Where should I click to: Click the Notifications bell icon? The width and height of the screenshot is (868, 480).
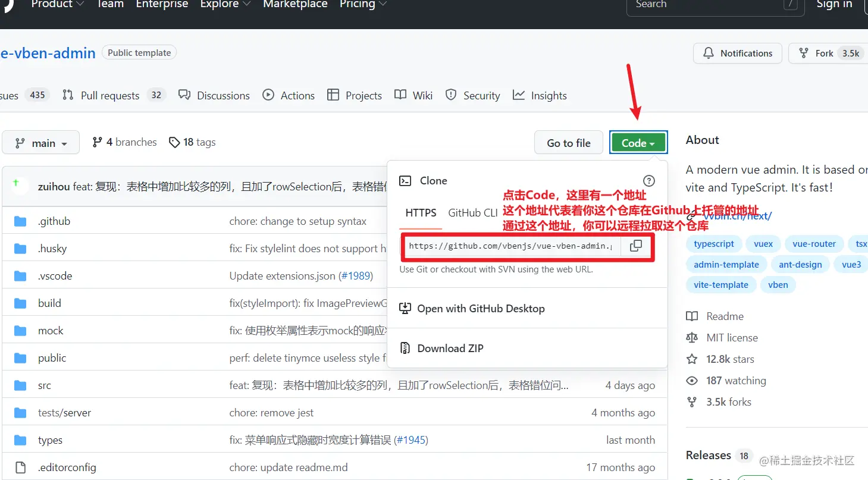click(x=709, y=54)
